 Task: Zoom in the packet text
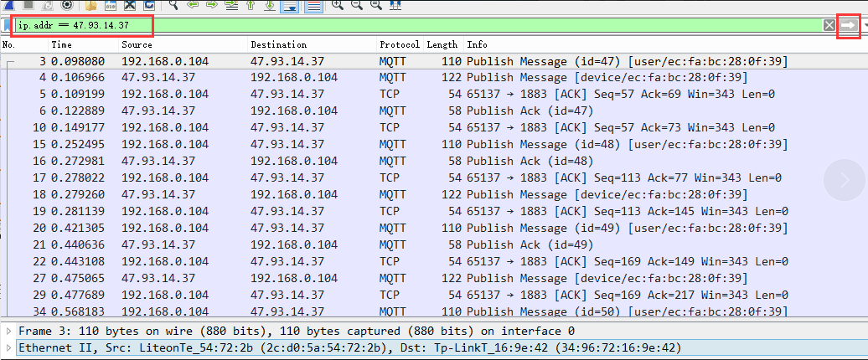(337, 5)
